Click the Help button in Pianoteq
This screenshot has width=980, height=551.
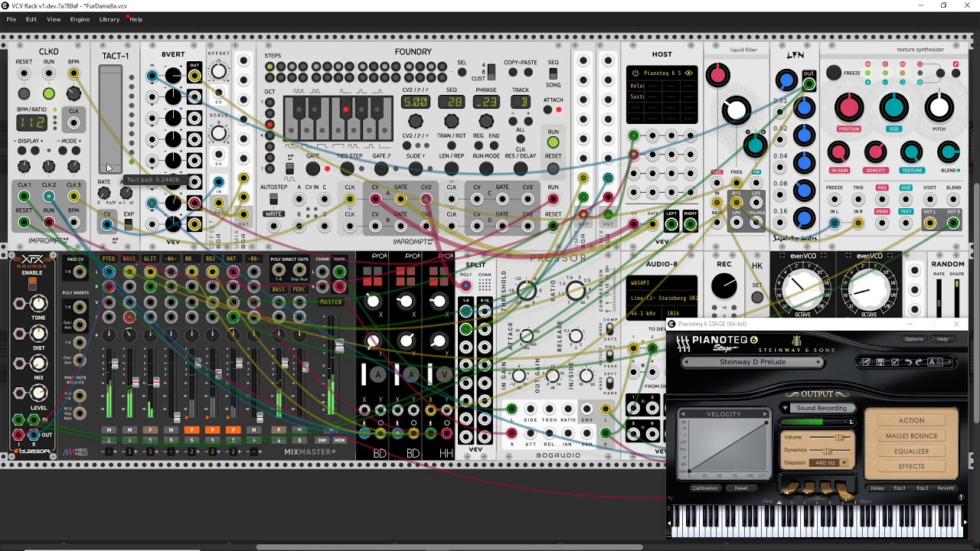click(x=942, y=339)
